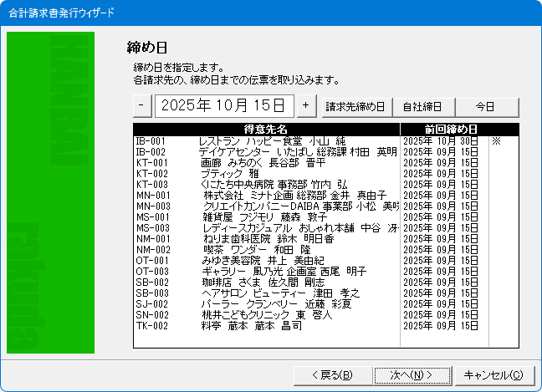Click the plus button to increase date
Viewport: 542px width, 392px height.
click(x=305, y=105)
